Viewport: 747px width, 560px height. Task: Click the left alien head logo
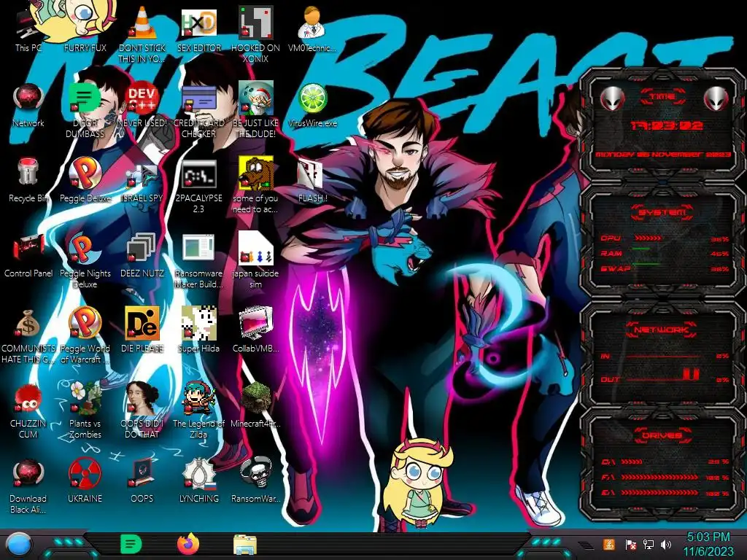[x=612, y=99]
